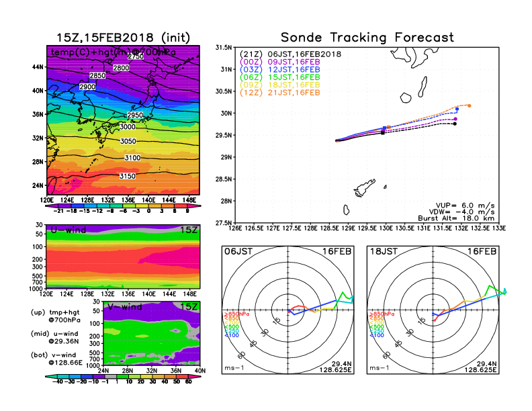Click the "126E" longitude tick label on track map
Viewport: 532px width, 411px height.
235,228
